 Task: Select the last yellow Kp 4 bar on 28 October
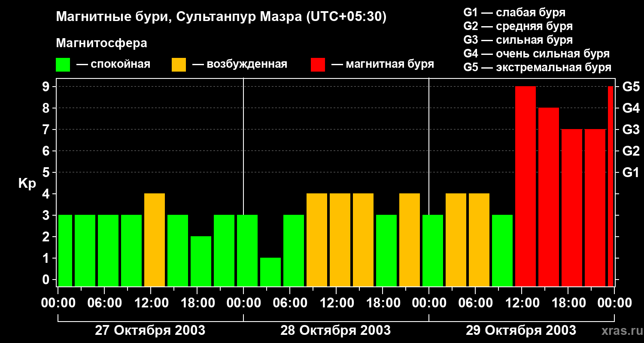pos(410,240)
